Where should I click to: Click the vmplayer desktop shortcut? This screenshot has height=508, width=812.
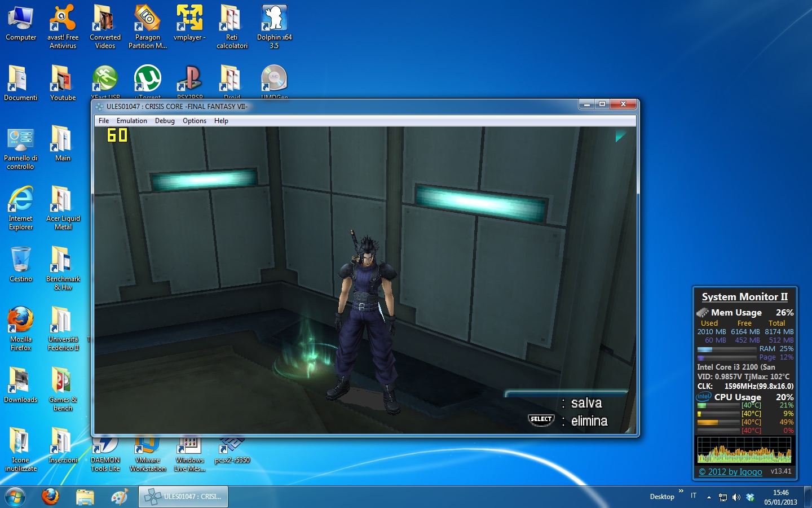point(189,20)
